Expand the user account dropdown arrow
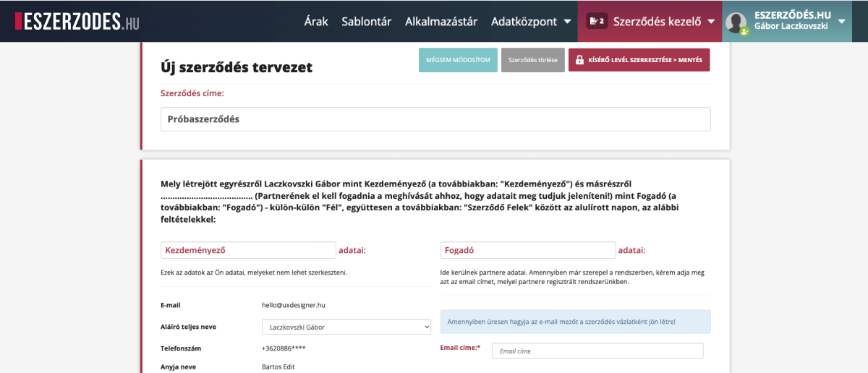 (x=841, y=21)
